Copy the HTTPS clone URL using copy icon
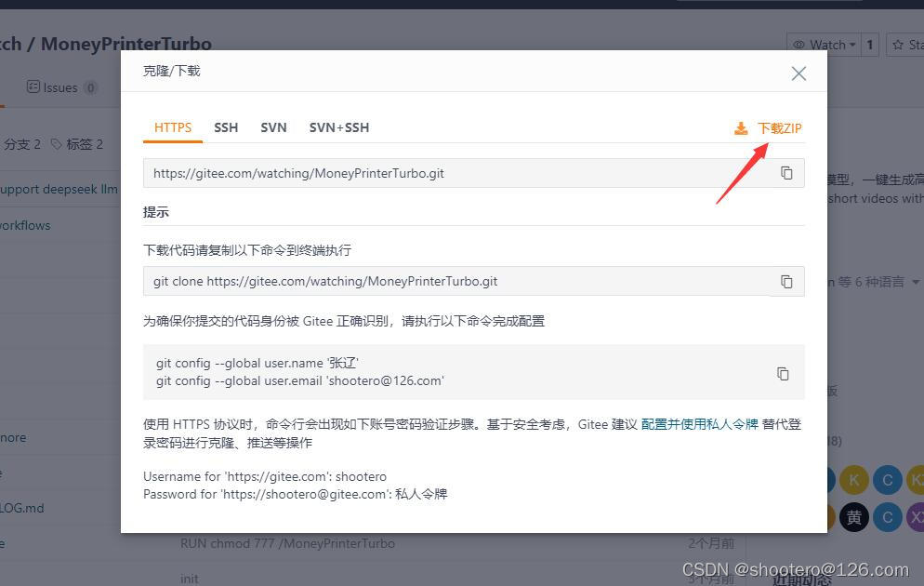This screenshot has height=586, width=924. coord(787,173)
